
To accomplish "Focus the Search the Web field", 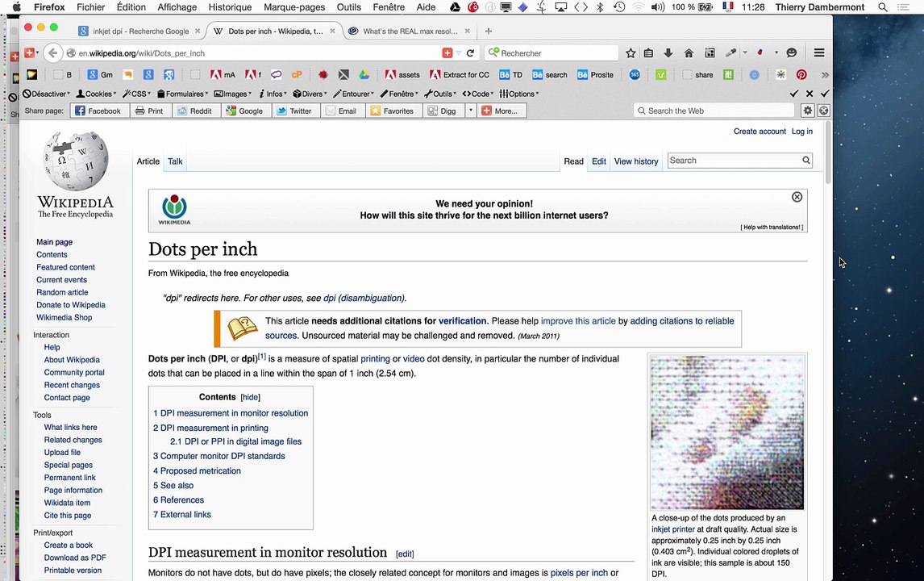I will [x=714, y=111].
